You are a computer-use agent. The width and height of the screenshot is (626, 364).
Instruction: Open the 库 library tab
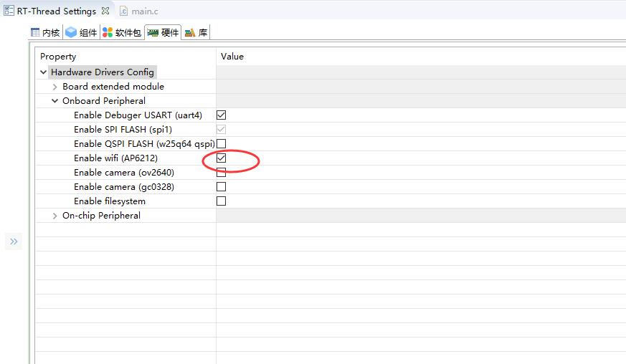(x=196, y=32)
